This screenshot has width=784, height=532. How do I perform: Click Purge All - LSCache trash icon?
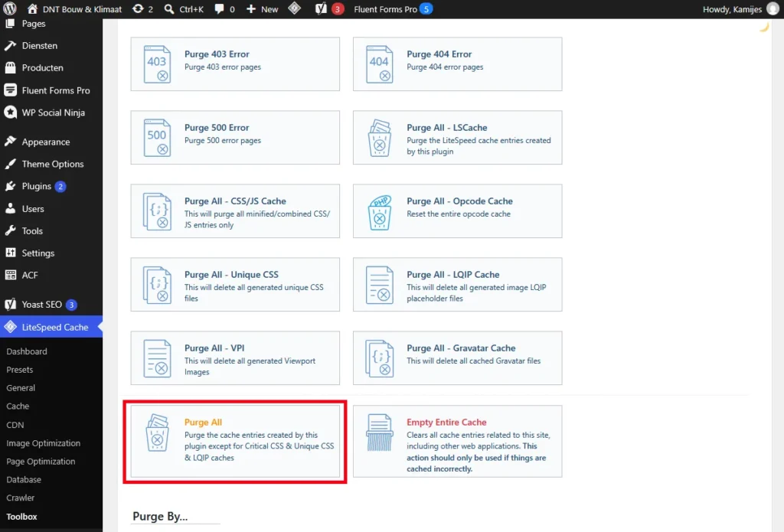380,138
